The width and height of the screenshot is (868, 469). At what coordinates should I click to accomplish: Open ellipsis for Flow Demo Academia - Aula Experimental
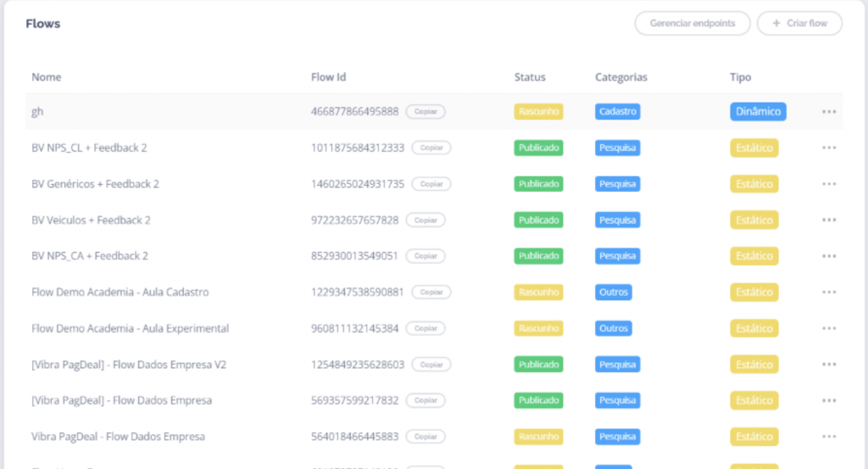828,328
